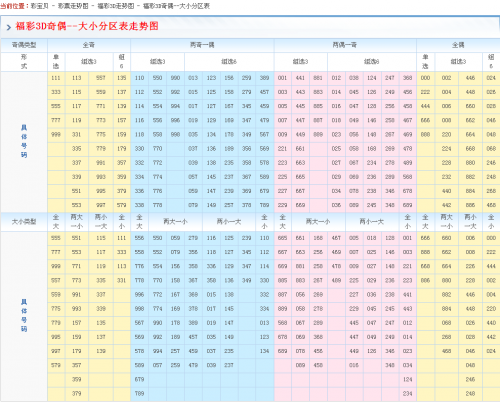Screen dimensions: 500x402
Task: Click 两小一大 header under pink 两偶一奇 area
Action: (372, 221)
